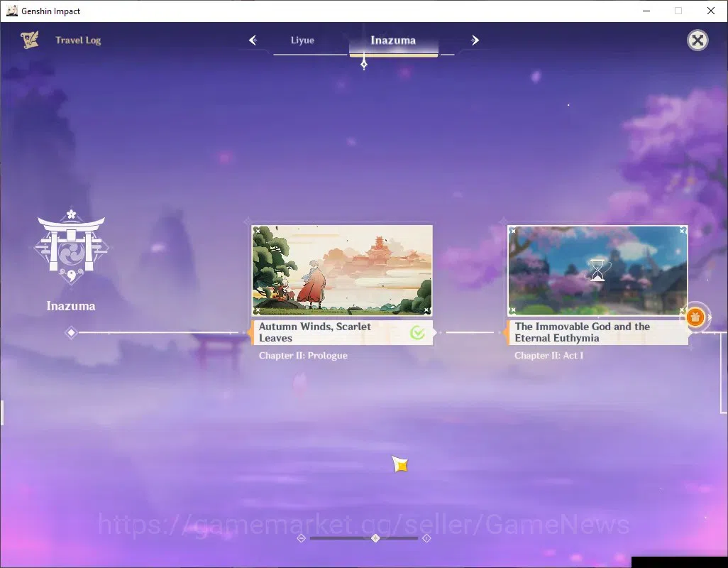The height and width of the screenshot is (568, 728).
Task: Claim the orange gift reward icon
Action: tap(695, 317)
